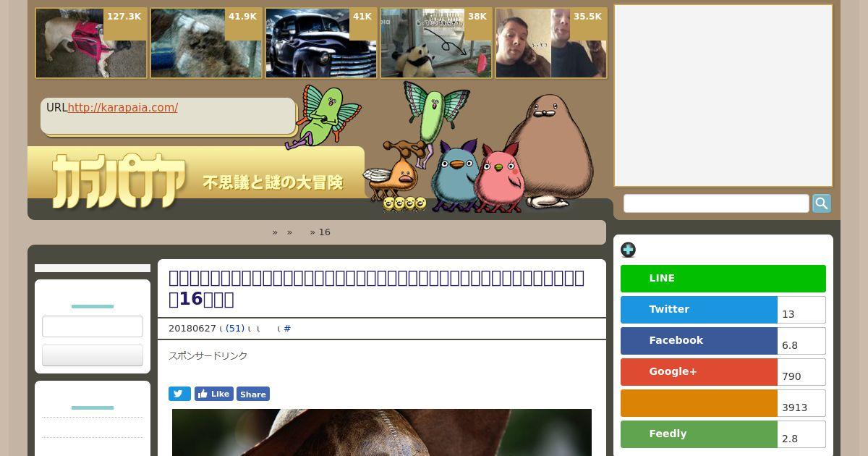Image resolution: width=868 pixels, height=456 pixels.
Task: Click the plus icon above LINE button
Action: 628,250
